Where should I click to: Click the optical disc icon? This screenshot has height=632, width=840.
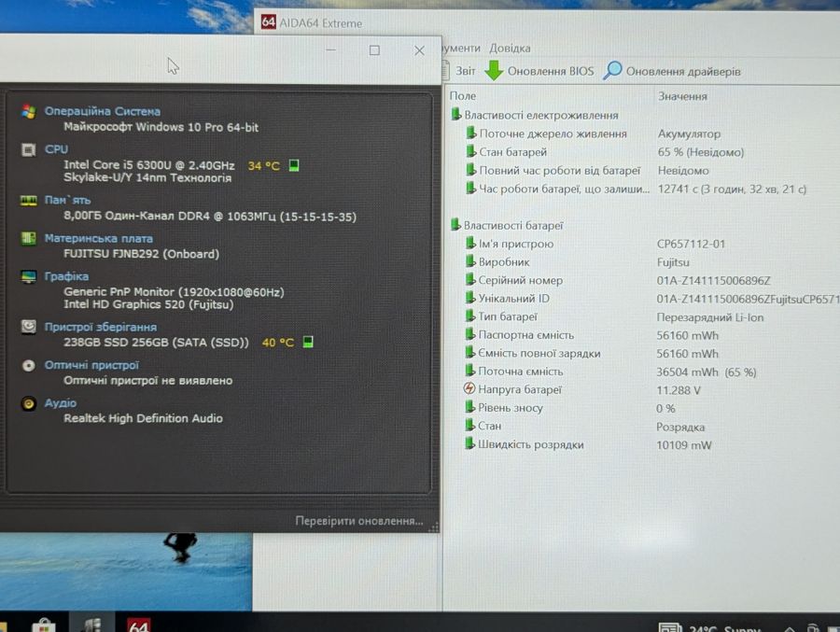(x=28, y=366)
